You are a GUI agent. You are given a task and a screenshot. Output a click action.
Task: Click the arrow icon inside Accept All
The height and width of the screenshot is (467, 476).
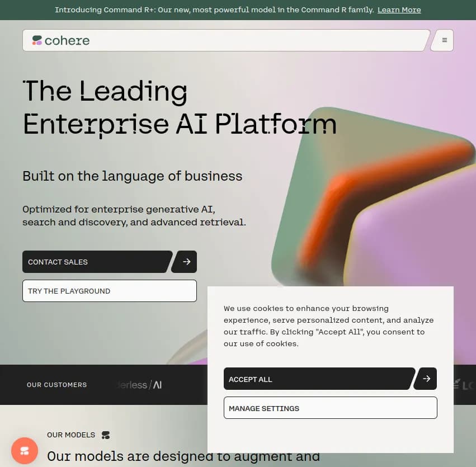[426, 379]
